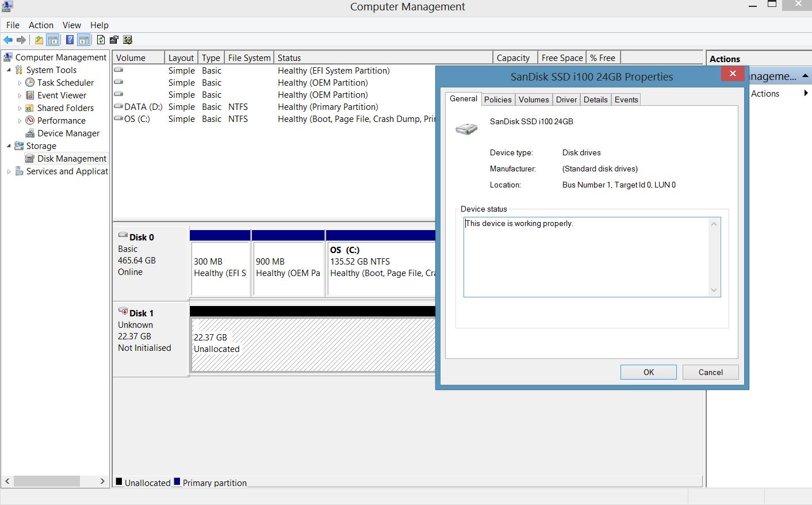Click the Task Scheduler clock icon

tap(30, 82)
